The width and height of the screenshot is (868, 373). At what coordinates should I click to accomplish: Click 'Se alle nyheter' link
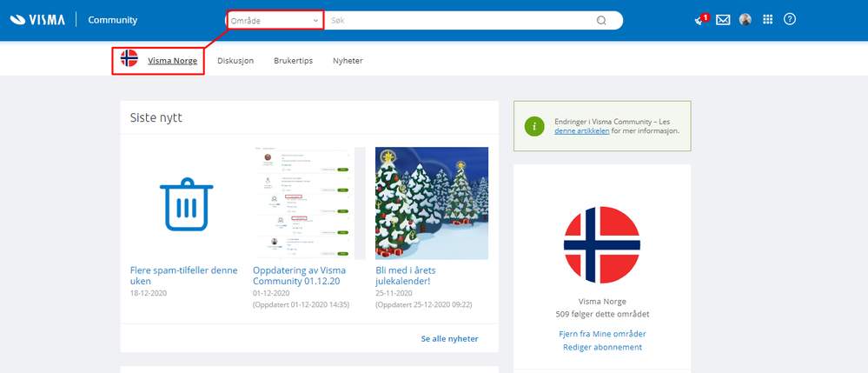coord(449,338)
